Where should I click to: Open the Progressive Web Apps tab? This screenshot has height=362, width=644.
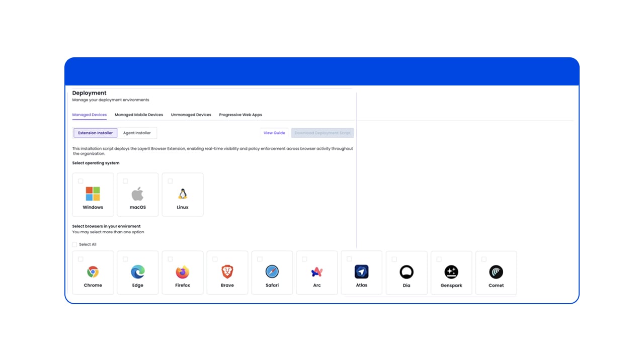(240, 115)
